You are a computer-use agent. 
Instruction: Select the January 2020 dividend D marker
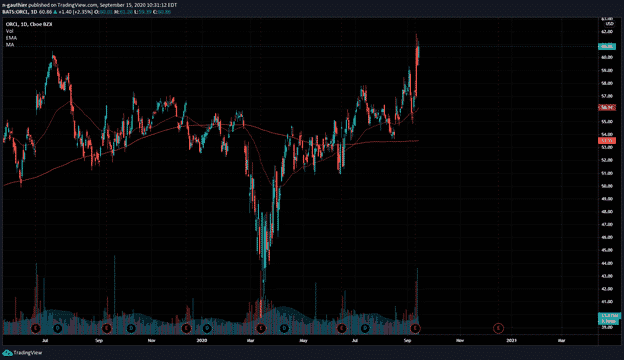point(207,328)
